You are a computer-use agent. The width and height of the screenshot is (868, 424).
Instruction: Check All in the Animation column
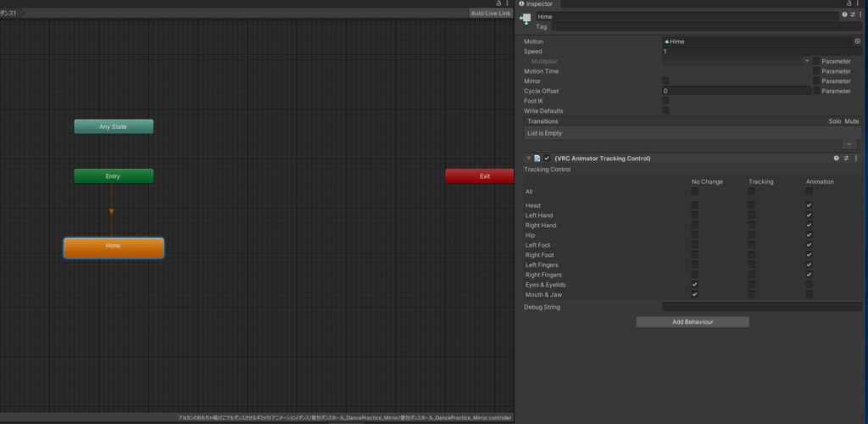(x=809, y=191)
